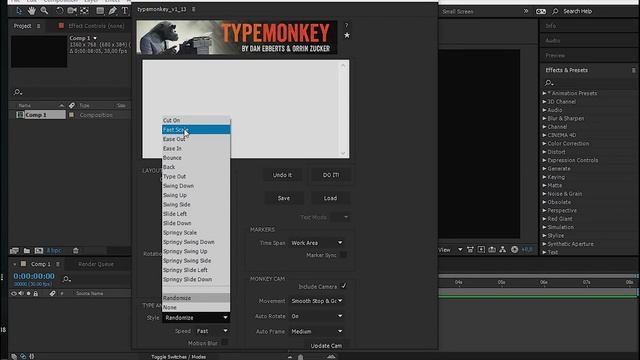Open the Style Randomize dropdown
The image size is (640, 360).
click(x=196, y=318)
